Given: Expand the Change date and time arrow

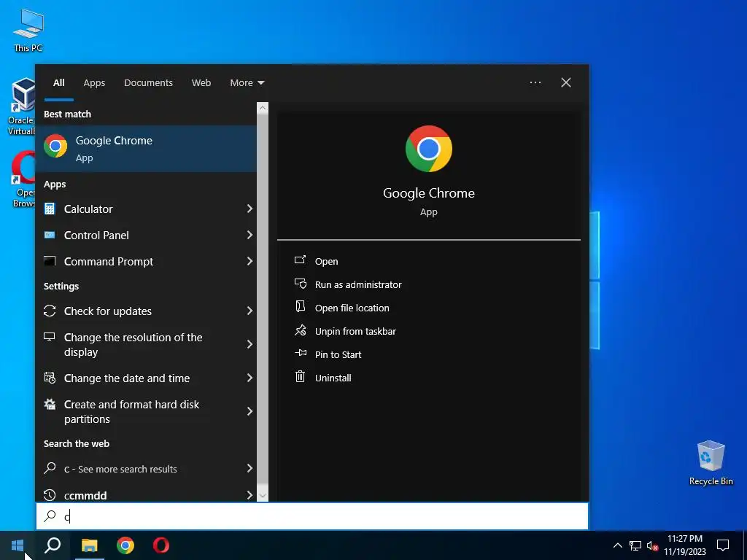Looking at the screenshot, I should tap(249, 378).
